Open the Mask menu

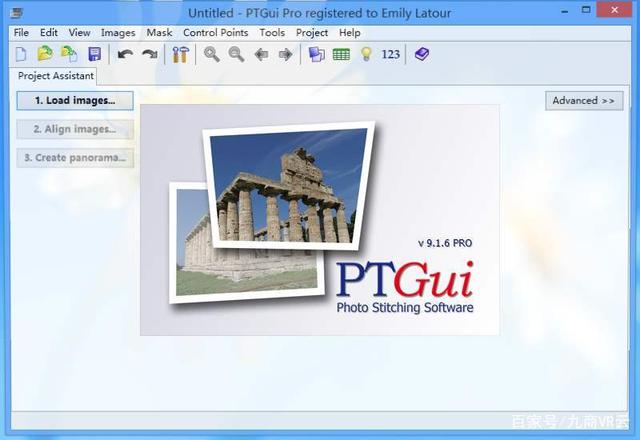[x=159, y=32]
